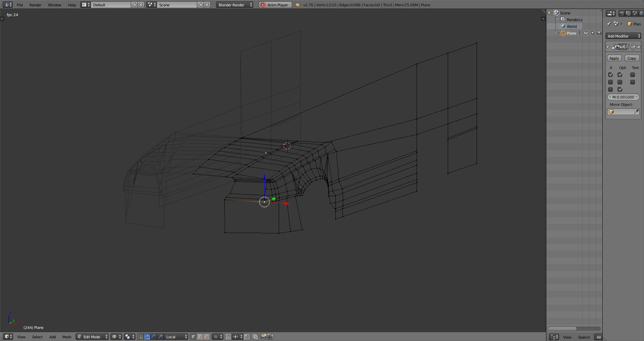Image resolution: width=644 pixels, height=341 pixels.
Task: Click the eyedropper in Mirror Object field
Action: click(x=636, y=112)
